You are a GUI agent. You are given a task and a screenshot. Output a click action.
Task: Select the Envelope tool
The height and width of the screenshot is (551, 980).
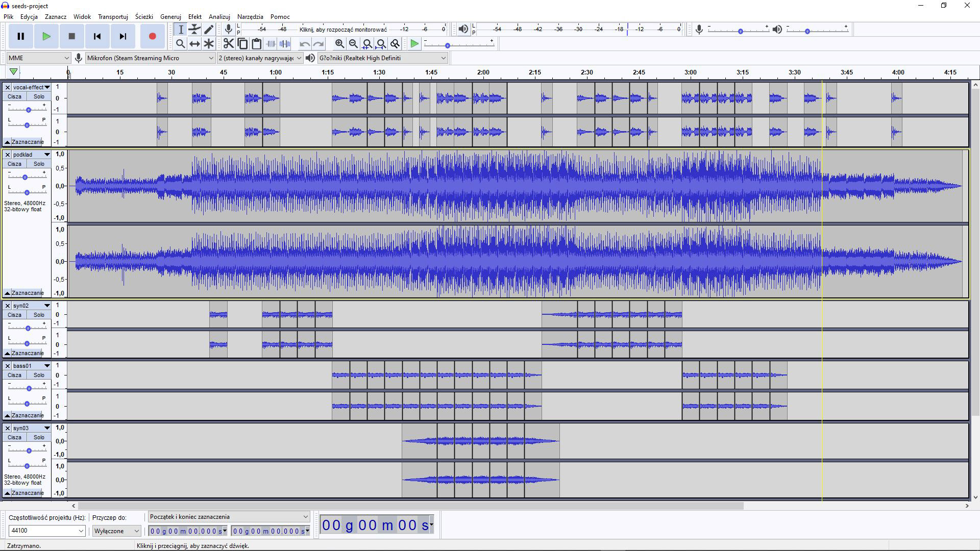pos(194,30)
